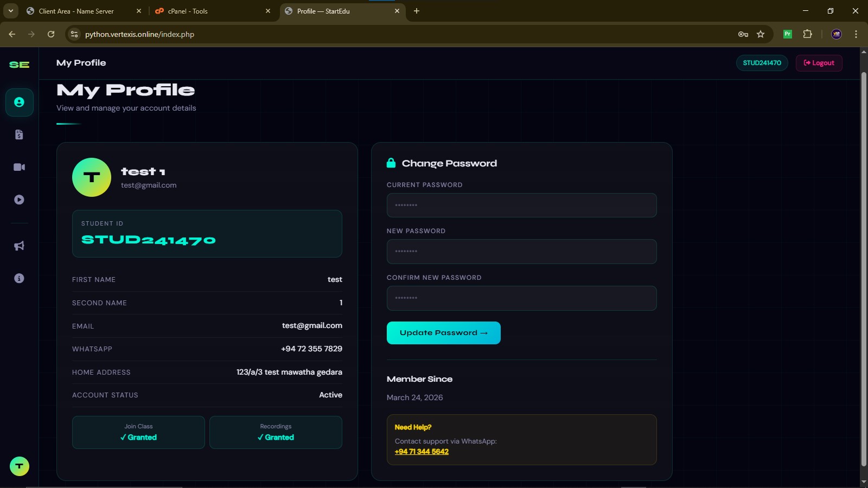Open the browser extensions puzzle icon
Screen dimensions: 868x488
(807, 34)
